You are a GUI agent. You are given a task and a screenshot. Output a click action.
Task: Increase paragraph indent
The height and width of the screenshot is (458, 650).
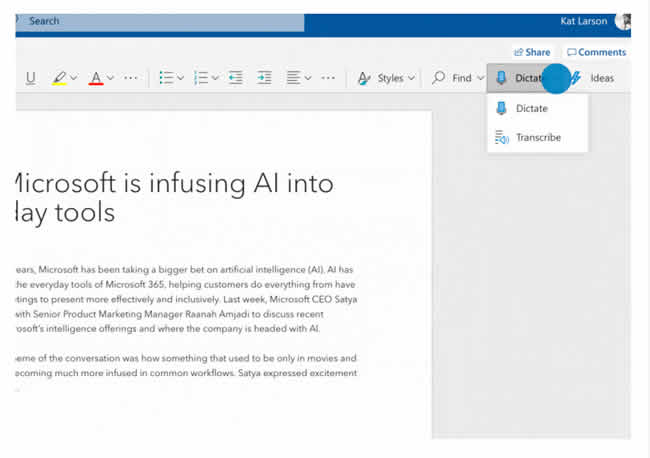coord(264,78)
